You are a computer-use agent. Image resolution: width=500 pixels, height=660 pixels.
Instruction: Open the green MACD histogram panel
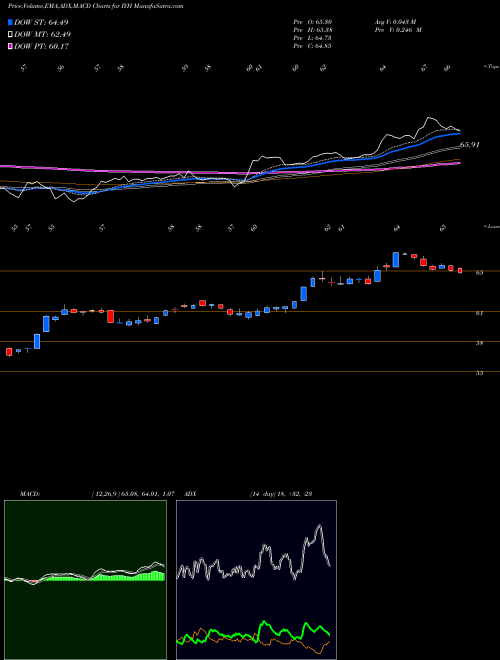point(85,580)
